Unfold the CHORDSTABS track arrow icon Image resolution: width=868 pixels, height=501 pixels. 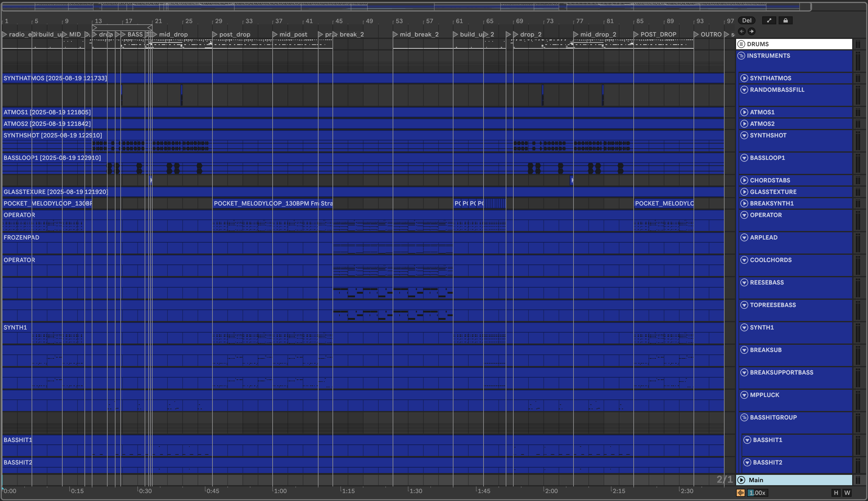744,180
